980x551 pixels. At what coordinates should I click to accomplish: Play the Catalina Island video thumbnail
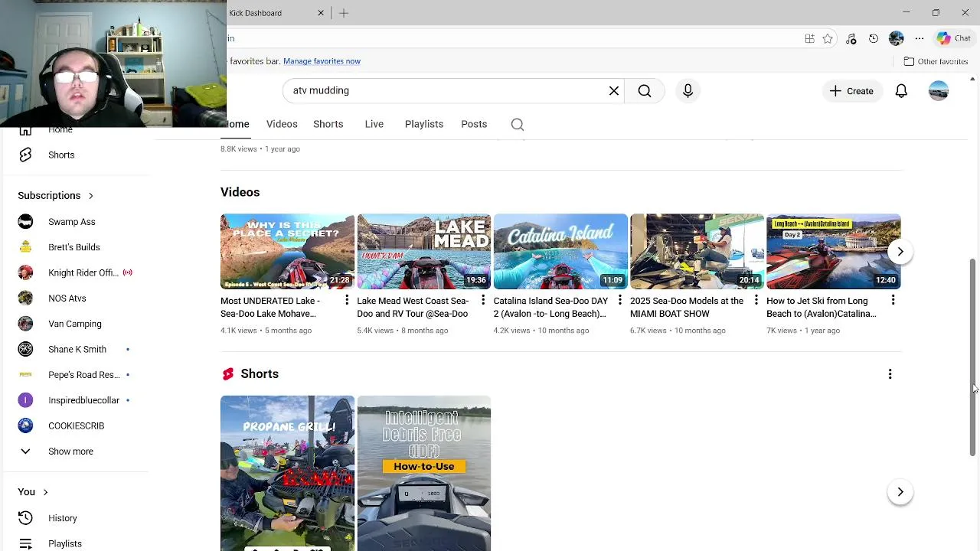560,251
